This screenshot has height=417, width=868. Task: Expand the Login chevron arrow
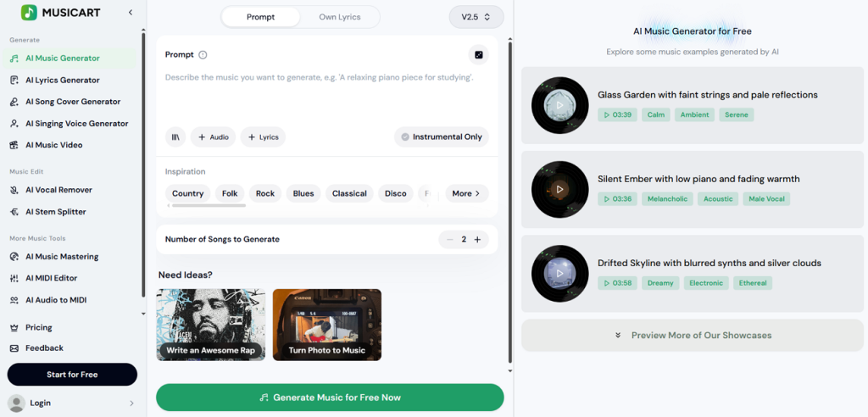[x=131, y=403]
